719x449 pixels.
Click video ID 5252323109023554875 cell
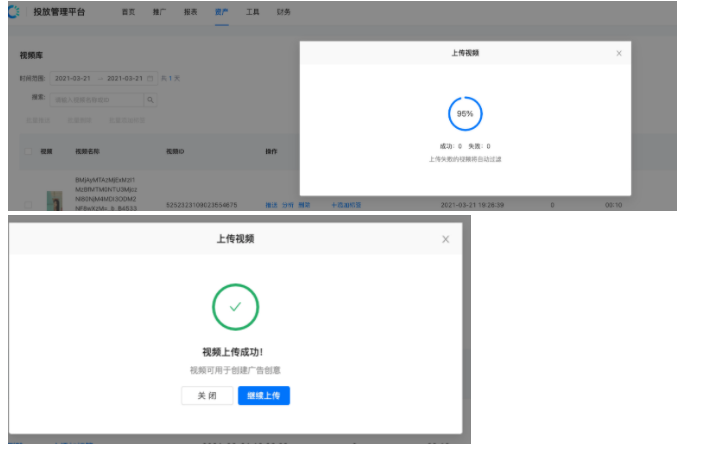[x=202, y=205]
